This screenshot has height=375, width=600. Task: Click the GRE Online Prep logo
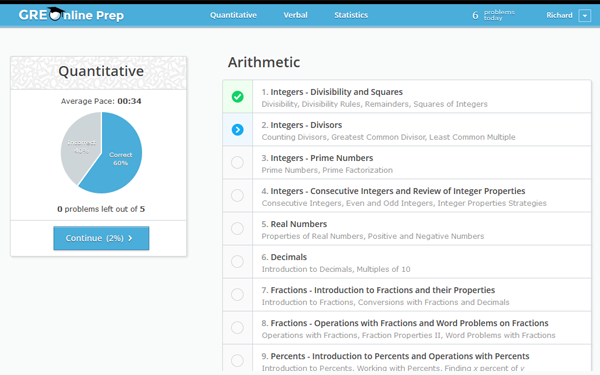tap(71, 15)
